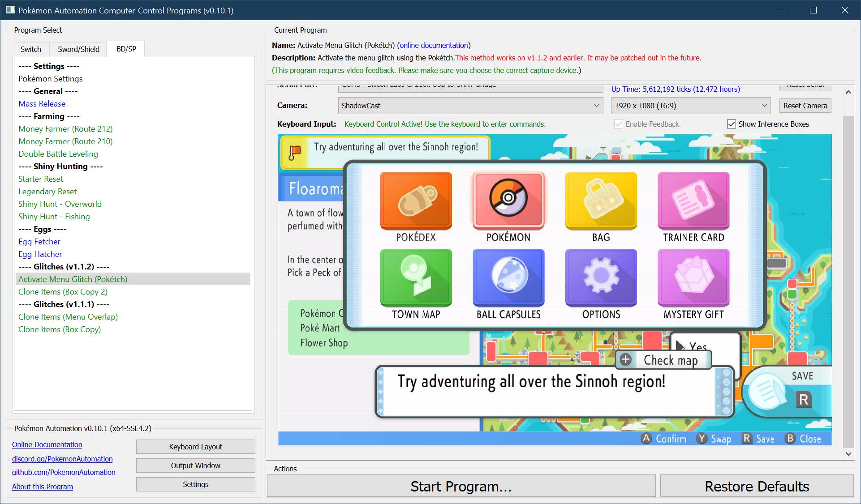Select Egg Hatcher in program list
Image resolution: width=861 pixels, height=504 pixels.
(x=40, y=254)
